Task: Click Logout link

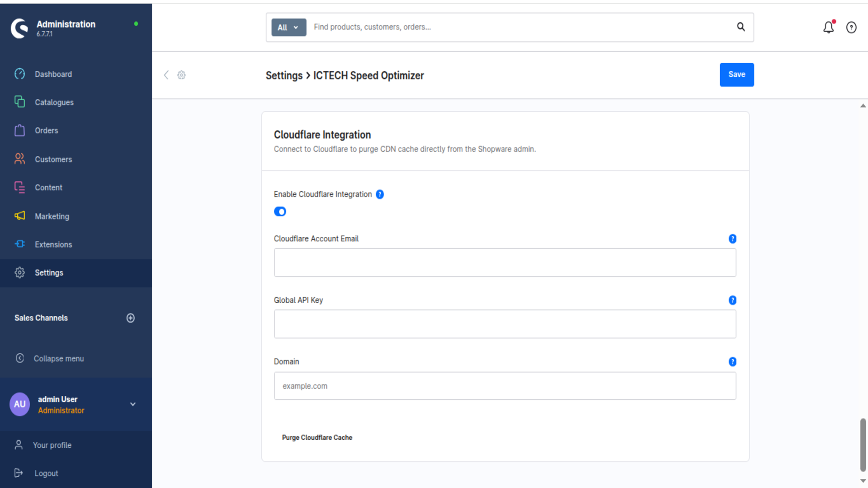Action: coord(46,473)
